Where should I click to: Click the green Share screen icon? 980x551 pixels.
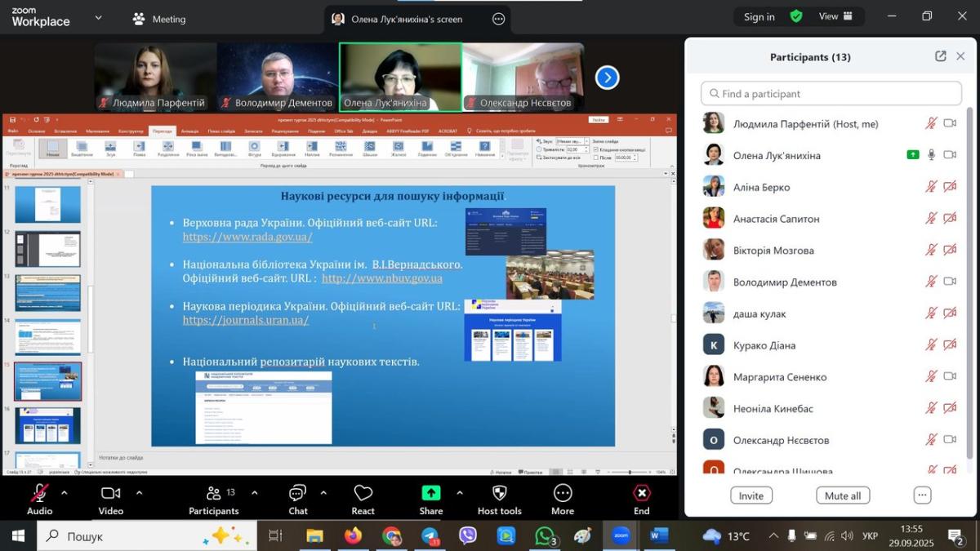point(430,493)
